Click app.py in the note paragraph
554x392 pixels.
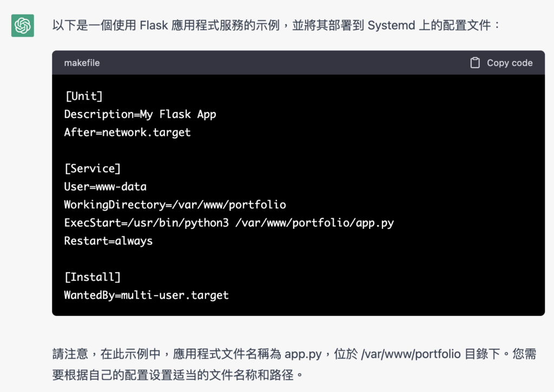point(302,355)
